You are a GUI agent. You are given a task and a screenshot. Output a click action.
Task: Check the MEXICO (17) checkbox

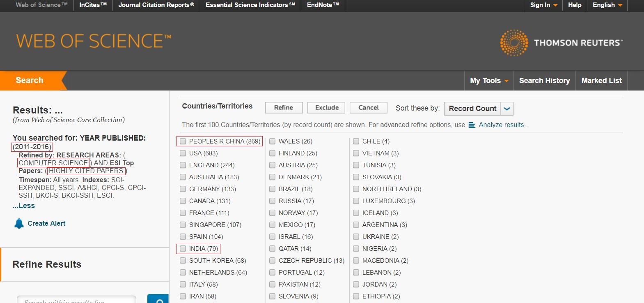pyautogui.click(x=273, y=225)
